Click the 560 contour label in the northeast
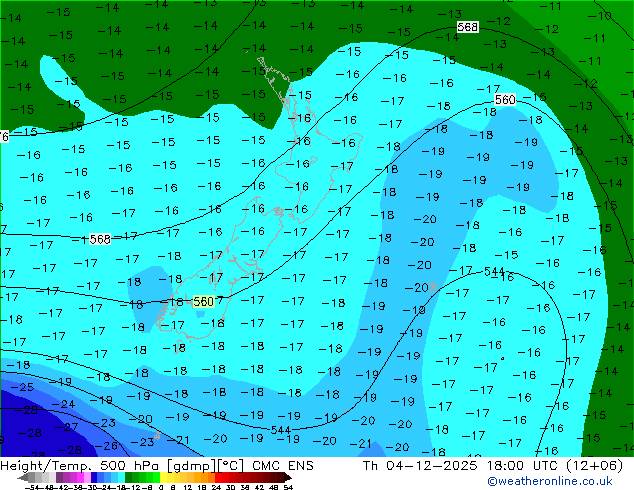Image resolution: width=634 pixels, height=490 pixels. click(x=505, y=99)
